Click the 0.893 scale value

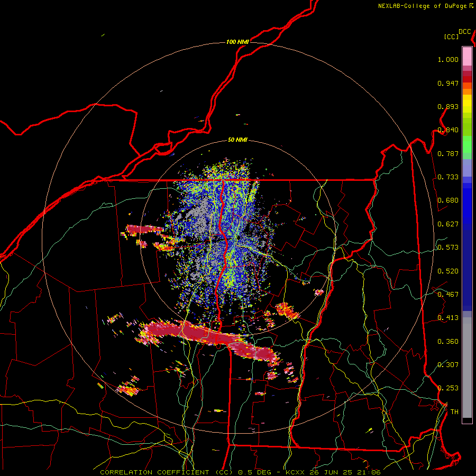point(448,106)
